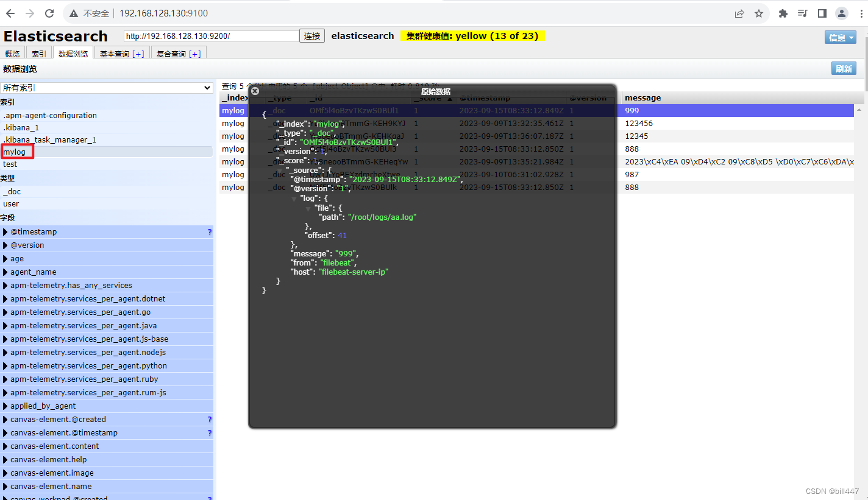The width and height of the screenshot is (868, 500).
Task: Open the 复合查询 compound query tab
Action: click(171, 54)
